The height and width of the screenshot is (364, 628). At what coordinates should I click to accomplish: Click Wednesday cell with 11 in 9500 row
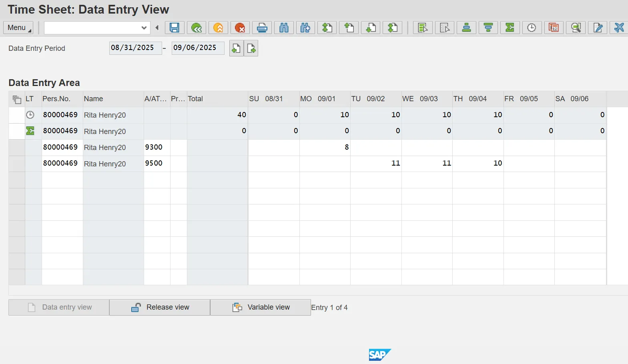427,164
